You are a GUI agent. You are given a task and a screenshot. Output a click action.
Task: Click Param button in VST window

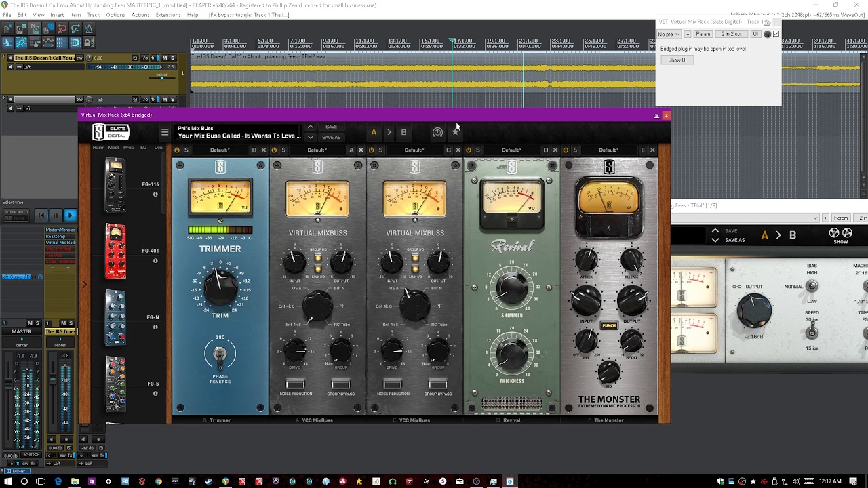(x=703, y=34)
